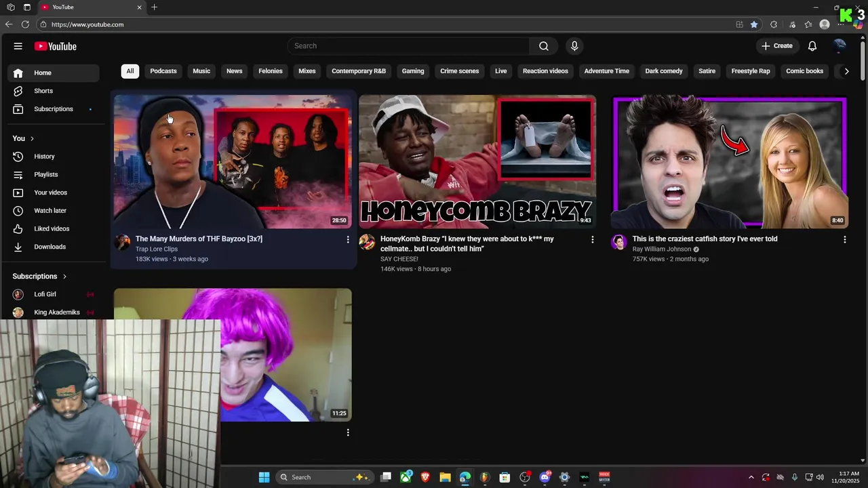The height and width of the screenshot is (488, 868).
Task: Click the Ray William Johnson channel avatar
Action: point(619,243)
